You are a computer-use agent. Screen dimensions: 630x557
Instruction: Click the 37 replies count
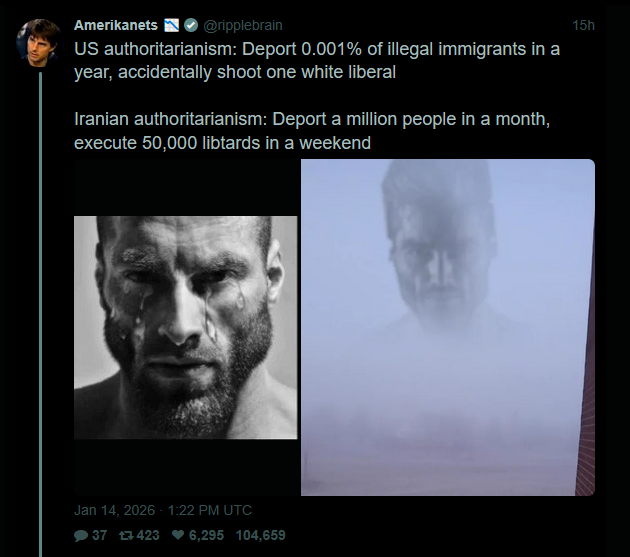tap(100, 535)
